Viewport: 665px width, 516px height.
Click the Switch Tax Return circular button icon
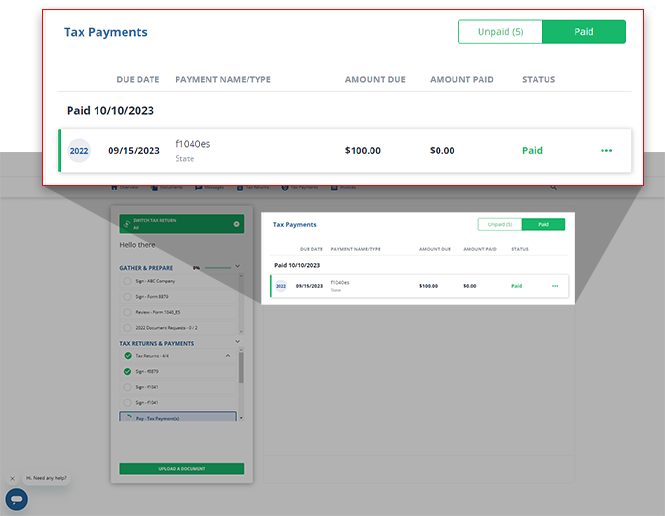point(236,224)
